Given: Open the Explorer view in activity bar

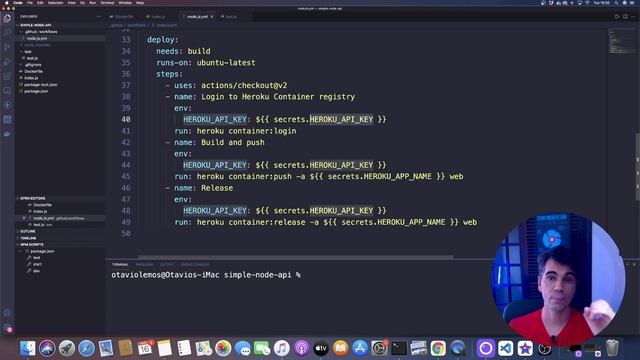Looking at the screenshot, I should [x=7, y=18].
